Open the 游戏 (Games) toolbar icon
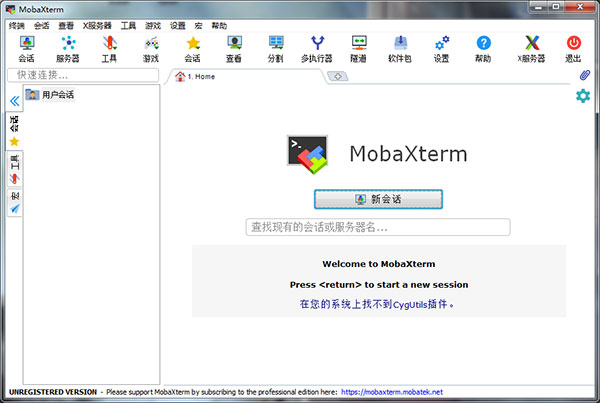The image size is (600, 403). (x=151, y=49)
